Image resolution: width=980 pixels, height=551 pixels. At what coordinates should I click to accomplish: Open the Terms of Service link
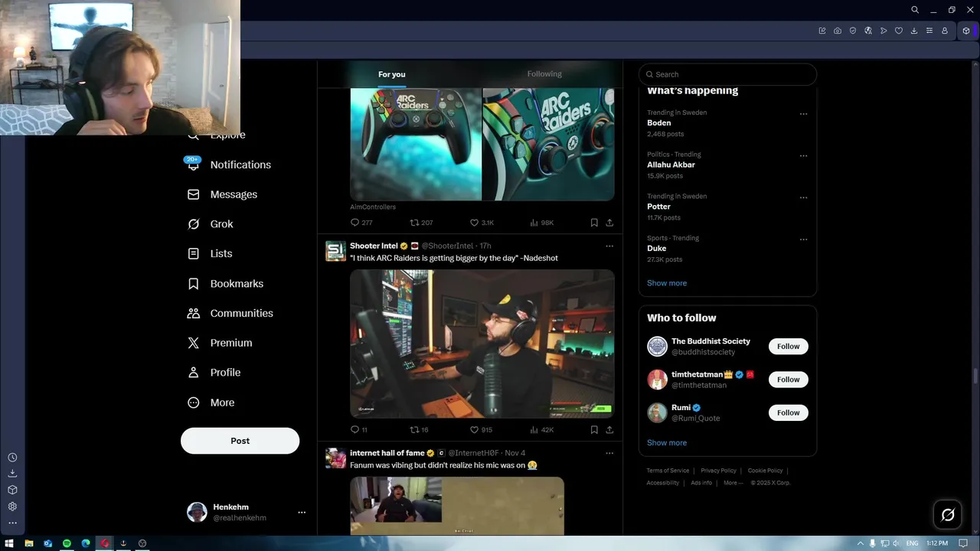pos(668,471)
